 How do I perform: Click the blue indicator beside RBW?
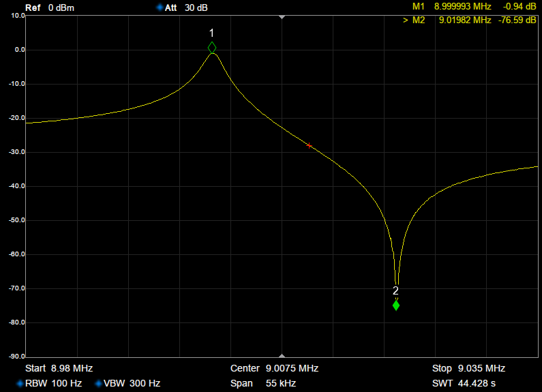click(x=20, y=384)
